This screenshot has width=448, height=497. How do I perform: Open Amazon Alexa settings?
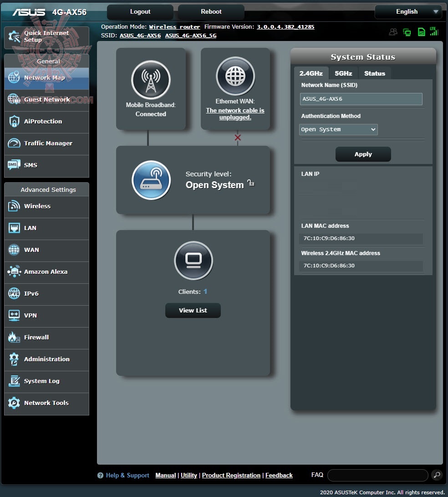pos(46,272)
